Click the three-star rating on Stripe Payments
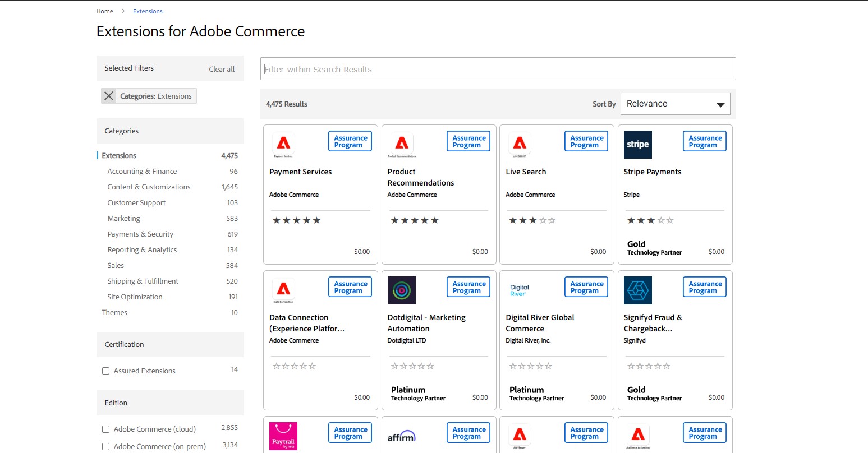This screenshot has height=453, width=868. (x=650, y=220)
